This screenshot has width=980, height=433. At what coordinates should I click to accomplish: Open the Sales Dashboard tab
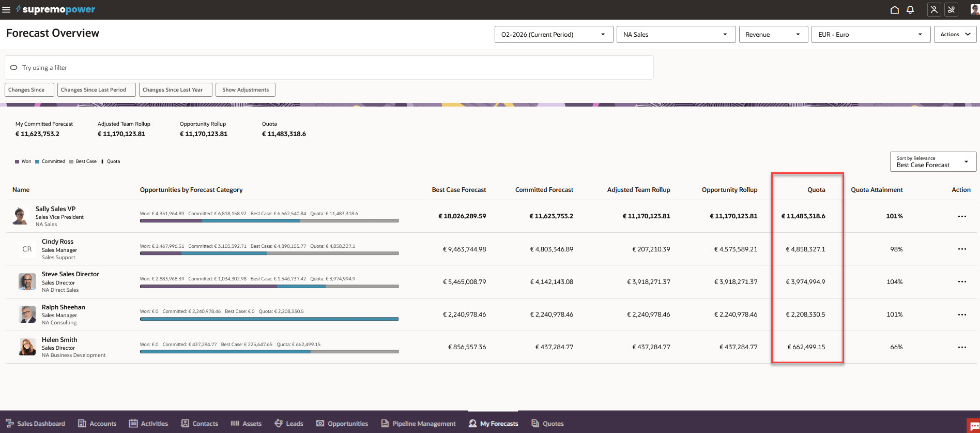(x=36, y=424)
